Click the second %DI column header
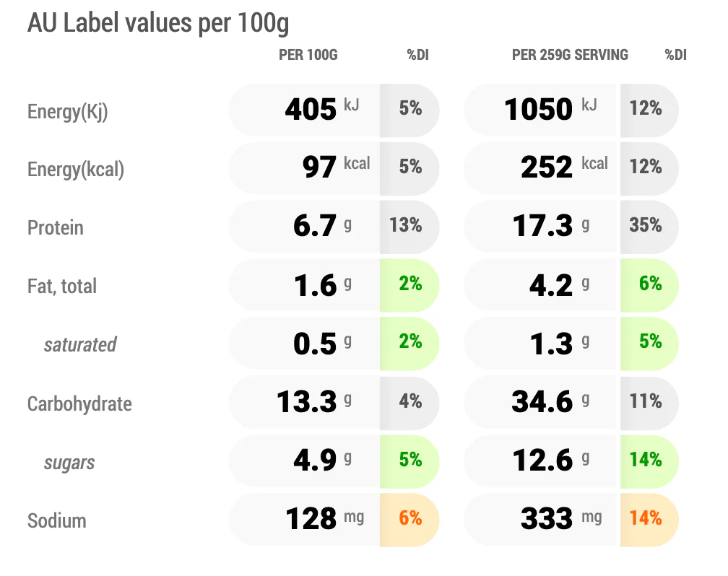This screenshot has width=728, height=576. point(675,55)
